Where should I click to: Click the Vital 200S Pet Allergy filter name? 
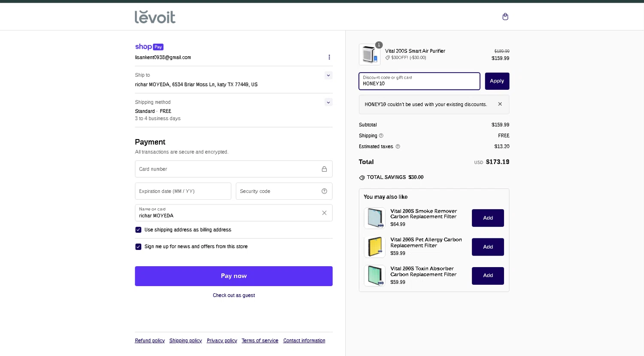coord(426,243)
